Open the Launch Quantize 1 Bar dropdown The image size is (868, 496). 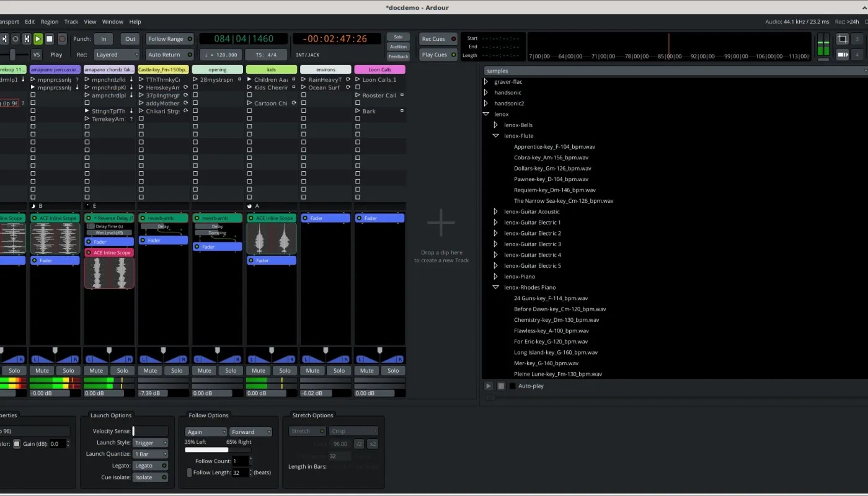tap(150, 454)
